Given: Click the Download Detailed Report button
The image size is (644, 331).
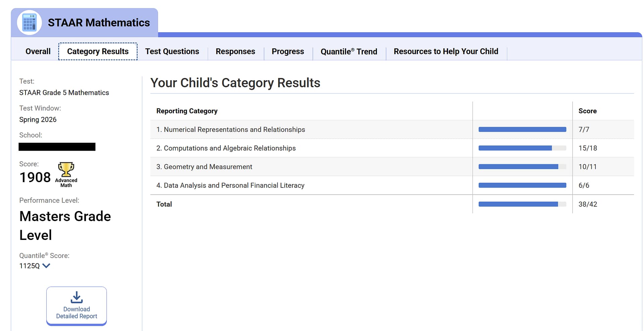Looking at the screenshot, I should pyautogui.click(x=77, y=306).
